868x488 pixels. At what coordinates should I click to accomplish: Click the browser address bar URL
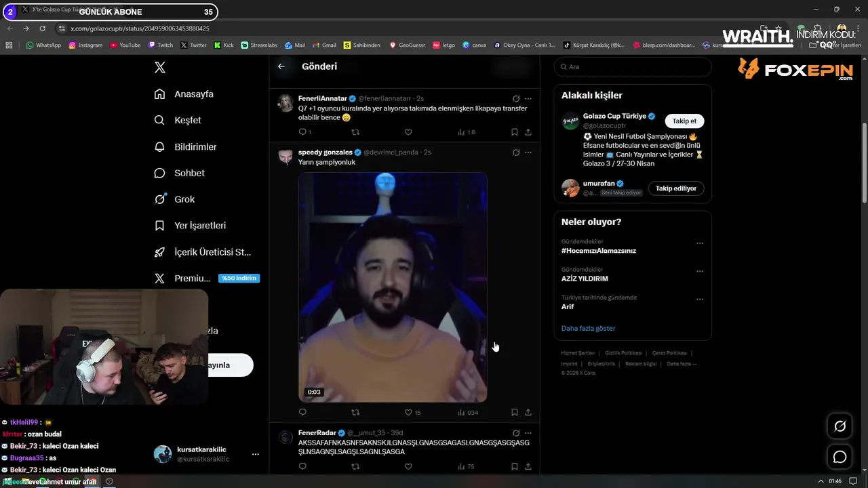(x=140, y=28)
